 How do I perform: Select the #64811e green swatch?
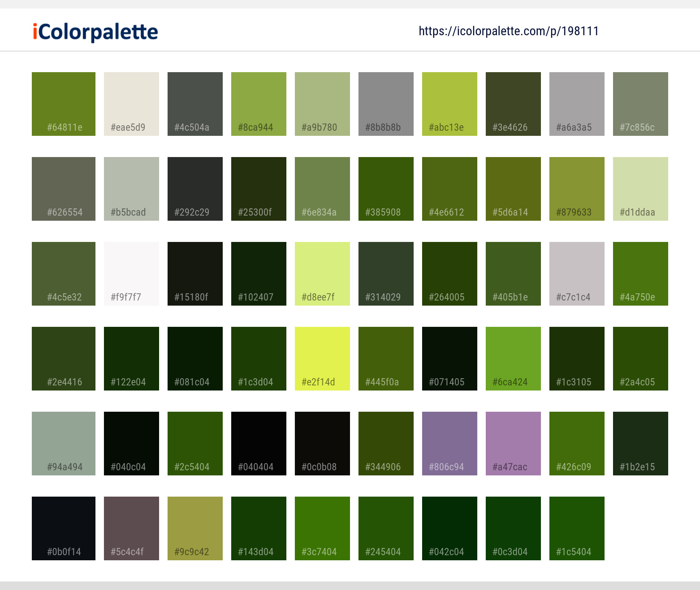(x=64, y=104)
